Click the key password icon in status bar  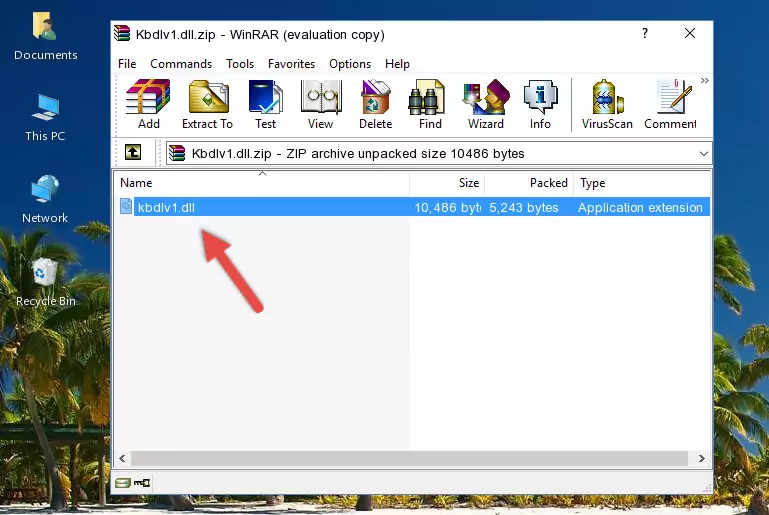142,483
